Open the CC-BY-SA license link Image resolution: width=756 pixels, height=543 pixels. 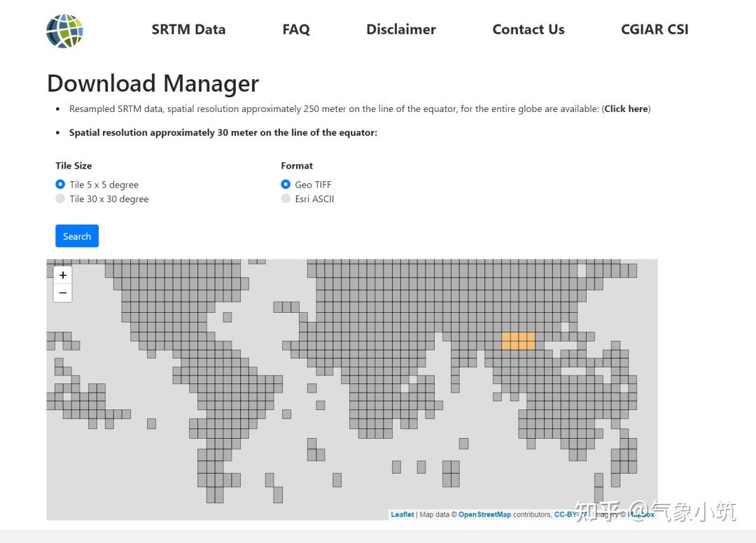click(570, 514)
